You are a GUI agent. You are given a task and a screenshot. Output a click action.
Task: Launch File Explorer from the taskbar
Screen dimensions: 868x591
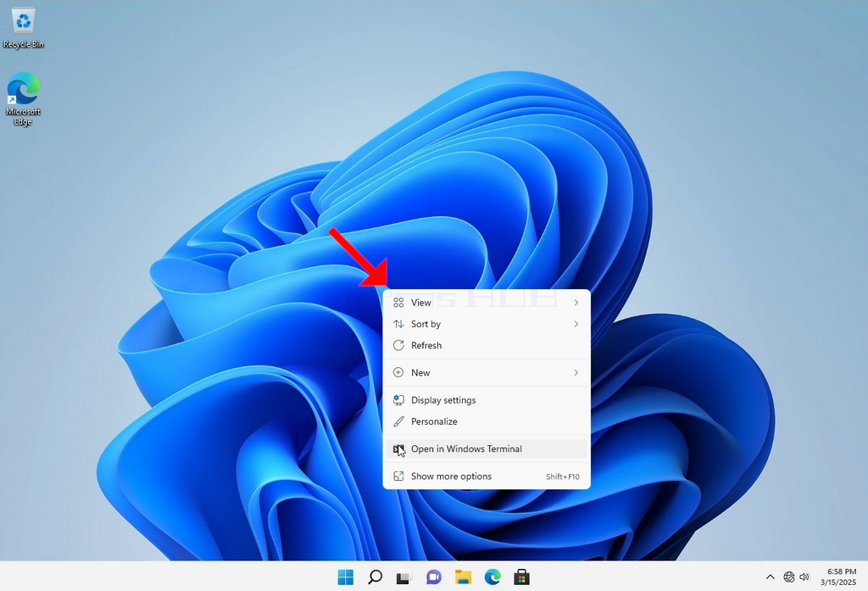(463, 577)
